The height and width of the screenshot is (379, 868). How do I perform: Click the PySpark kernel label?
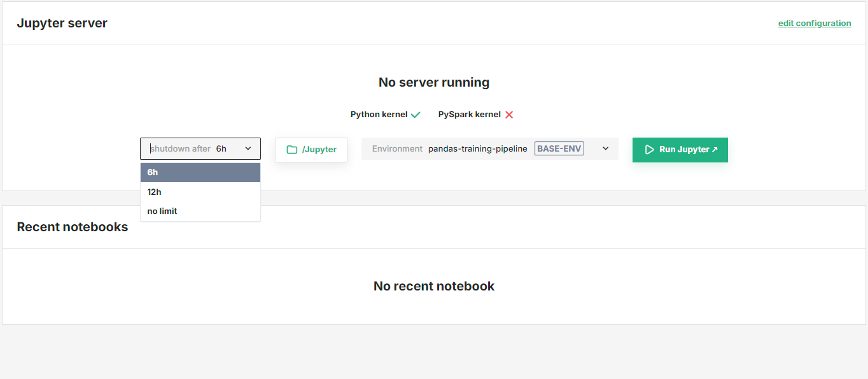[x=469, y=114]
